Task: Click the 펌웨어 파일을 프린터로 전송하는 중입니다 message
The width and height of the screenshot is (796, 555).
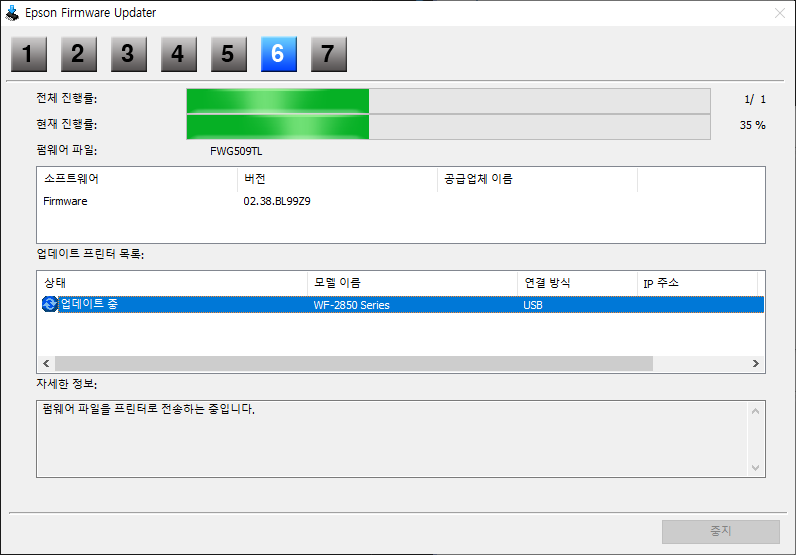Action: [149, 409]
